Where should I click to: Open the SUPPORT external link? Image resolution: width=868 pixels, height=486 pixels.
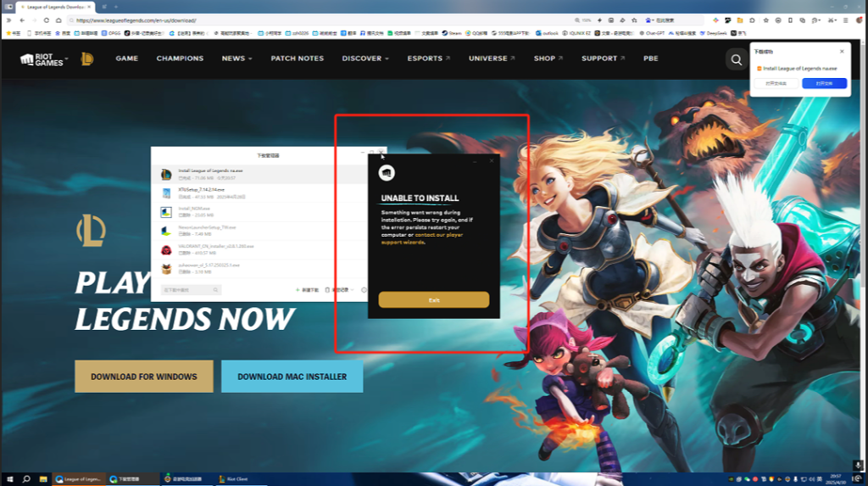(x=603, y=59)
